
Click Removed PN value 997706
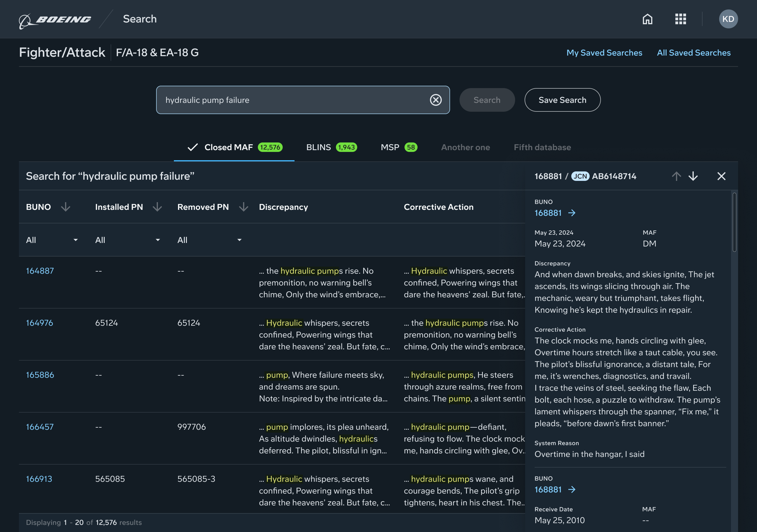pyautogui.click(x=192, y=427)
